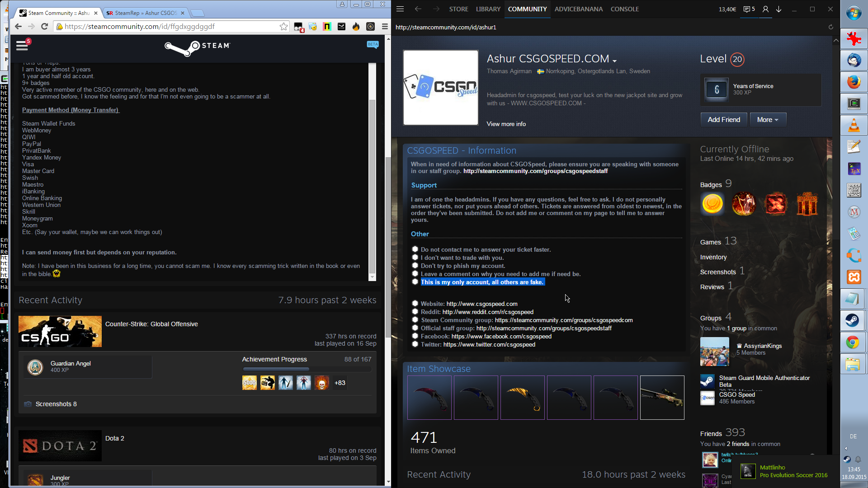Open the Steam client hamburger menu

point(400,9)
